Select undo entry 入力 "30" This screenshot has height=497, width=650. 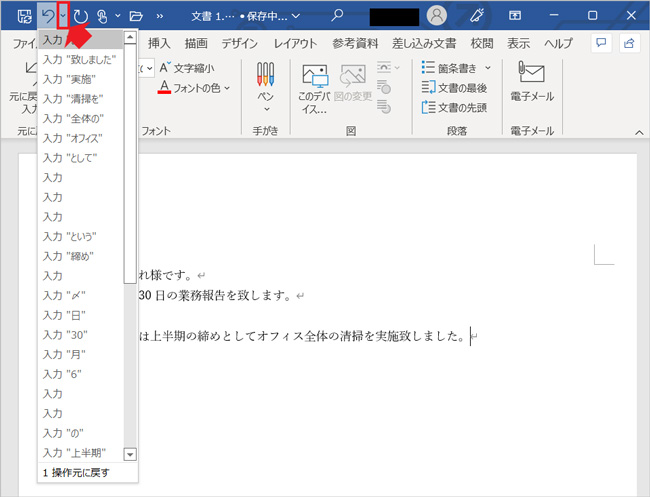(x=80, y=335)
